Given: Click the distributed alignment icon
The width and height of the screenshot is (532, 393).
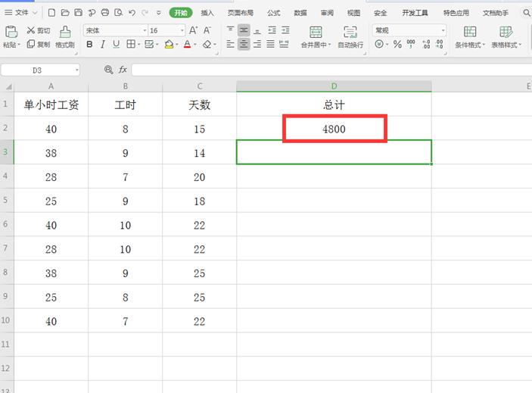Looking at the screenshot, I should tap(284, 44).
